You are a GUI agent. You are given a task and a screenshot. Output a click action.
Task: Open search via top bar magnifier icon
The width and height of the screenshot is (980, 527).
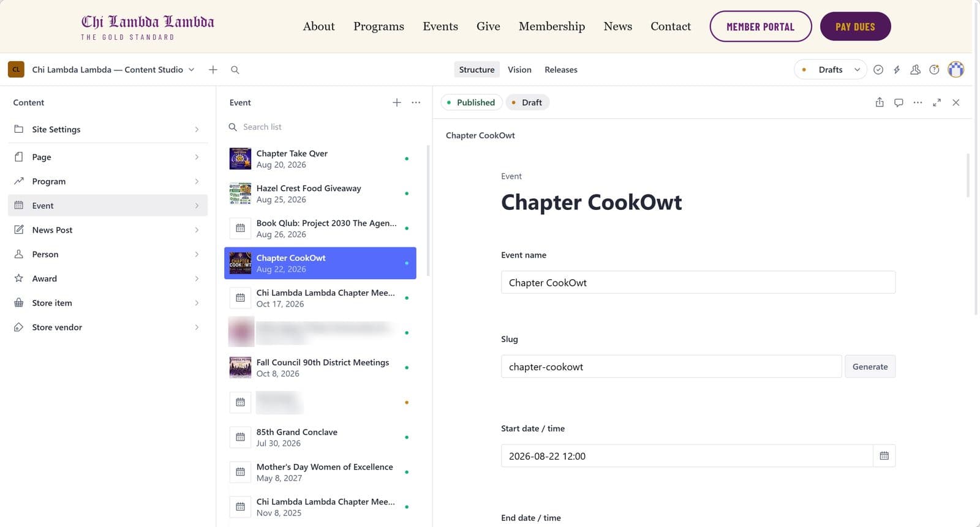(x=235, y=70)
